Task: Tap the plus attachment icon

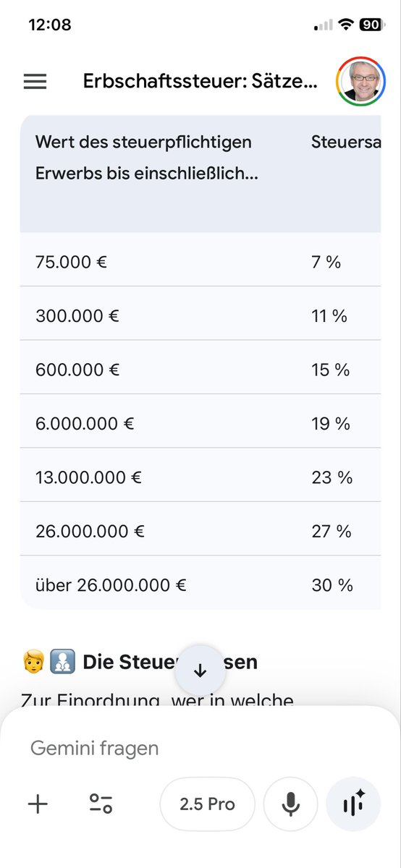Action: (38, 803)
